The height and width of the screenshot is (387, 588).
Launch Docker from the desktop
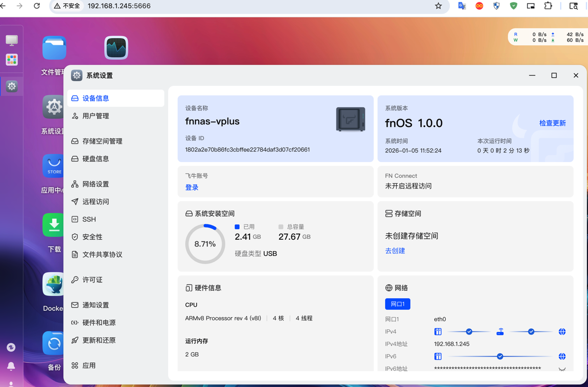[54, 285]
